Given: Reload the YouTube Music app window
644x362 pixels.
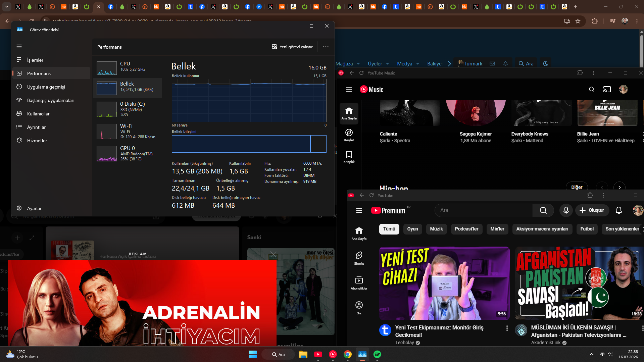Looking at the screenshot, I should tap(361, 73).
